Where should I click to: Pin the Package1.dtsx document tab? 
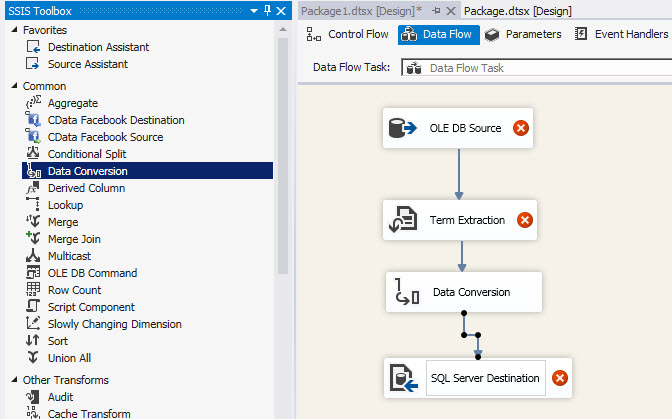pos(436,9)
